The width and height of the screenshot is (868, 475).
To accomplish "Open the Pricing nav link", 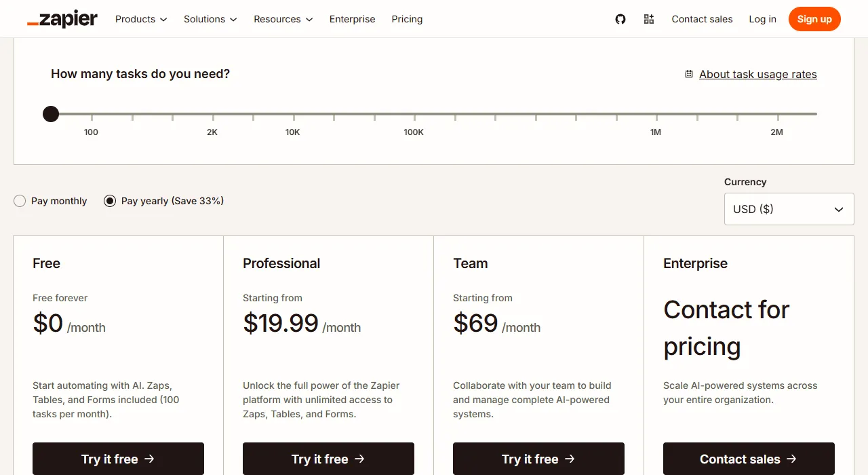I will pyautogui.click(x=407, y=19).
